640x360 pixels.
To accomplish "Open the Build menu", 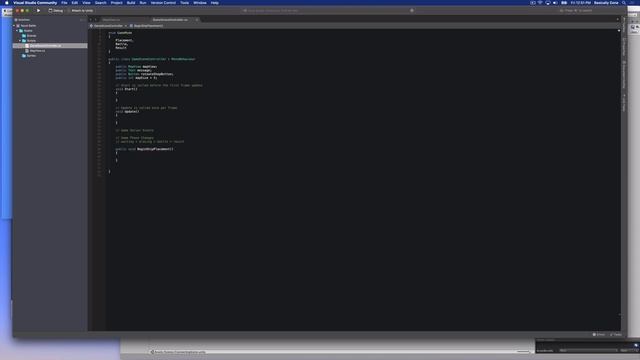I will click(x=131, y=2).
